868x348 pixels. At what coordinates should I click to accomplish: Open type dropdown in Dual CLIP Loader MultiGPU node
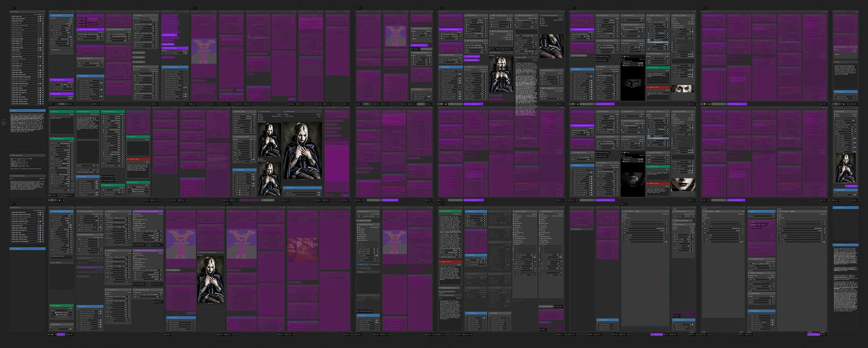[x=119, y=39]
